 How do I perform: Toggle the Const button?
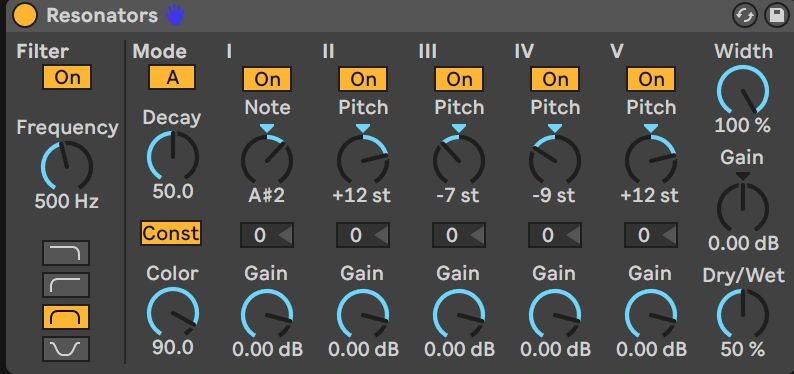[171, 233]
